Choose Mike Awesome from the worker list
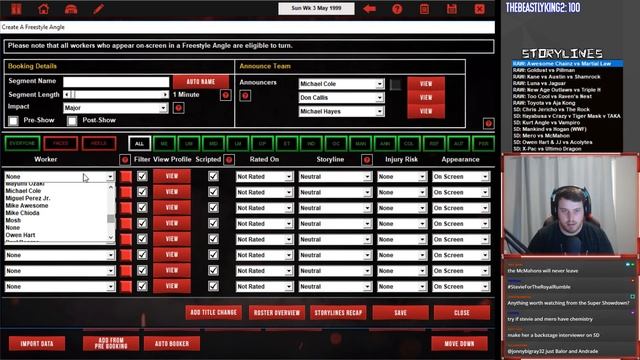Viewport: 640px width, 360px height. click(x=27, y=205)
